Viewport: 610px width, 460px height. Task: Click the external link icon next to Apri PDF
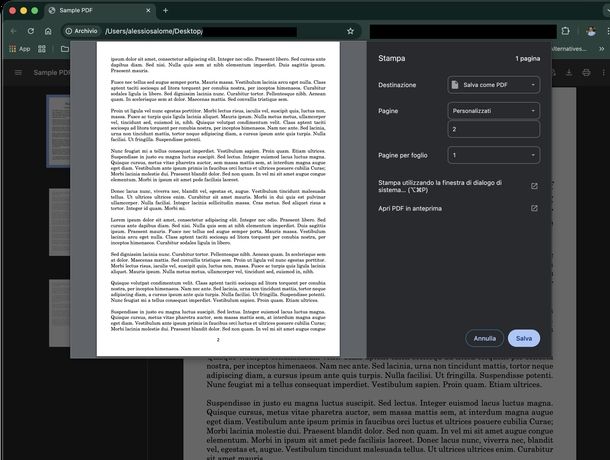pyautogui.click(x=534, y=208)
